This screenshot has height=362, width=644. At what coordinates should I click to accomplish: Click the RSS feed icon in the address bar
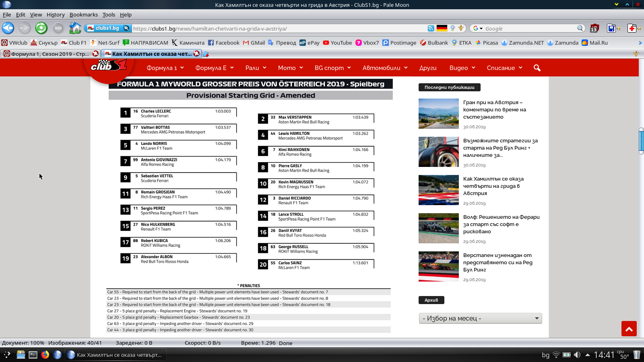(x=431, y=28)
